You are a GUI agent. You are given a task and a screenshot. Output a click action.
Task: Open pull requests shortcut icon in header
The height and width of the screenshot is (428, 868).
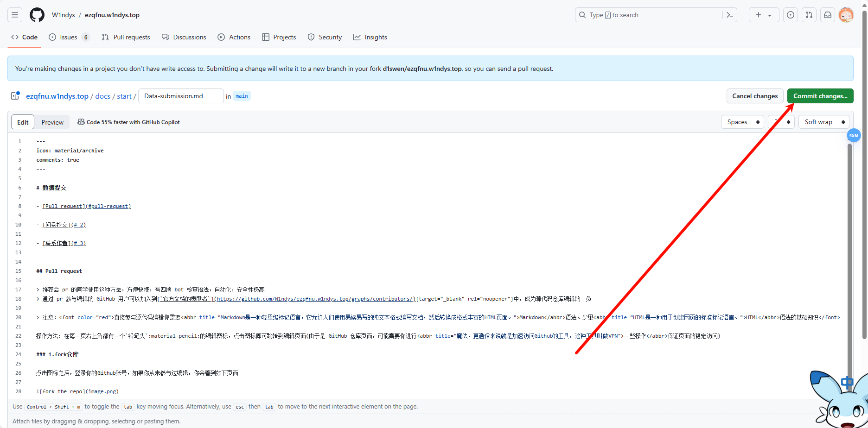click(809, 15)
